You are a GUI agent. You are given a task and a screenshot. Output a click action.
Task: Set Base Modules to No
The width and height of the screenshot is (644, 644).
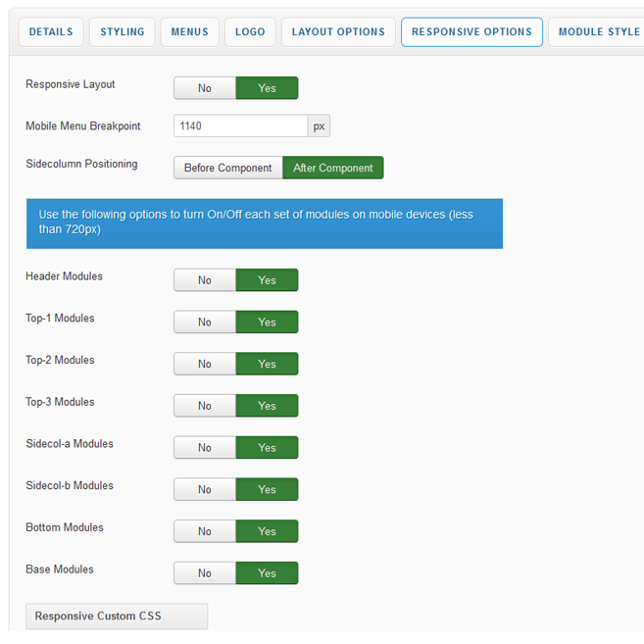tap(205, 573)
